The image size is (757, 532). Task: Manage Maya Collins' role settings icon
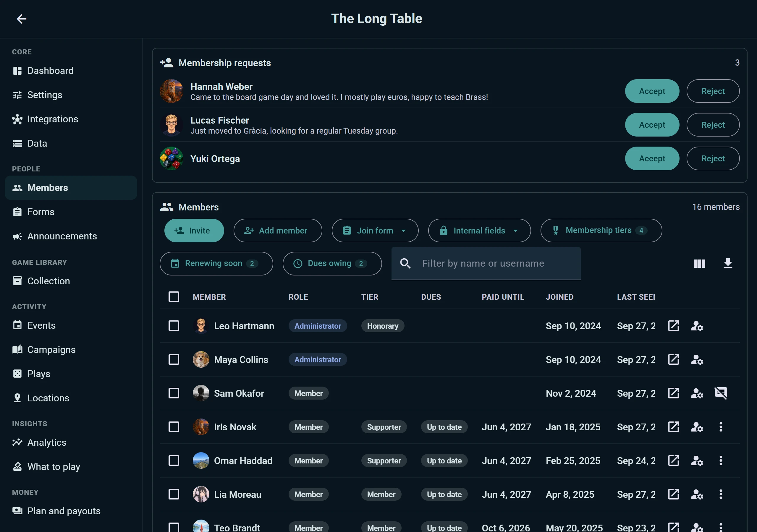click(x=697, y=359)
